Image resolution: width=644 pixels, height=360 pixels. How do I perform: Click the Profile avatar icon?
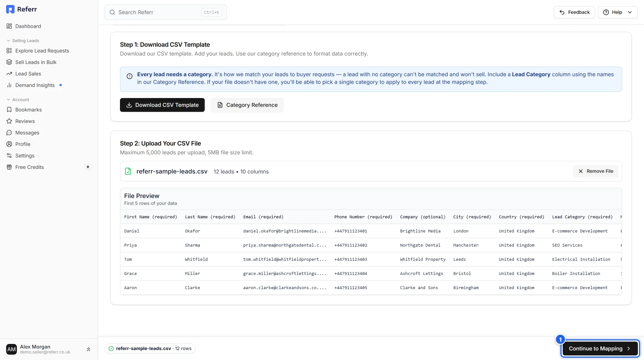point(9,144)
